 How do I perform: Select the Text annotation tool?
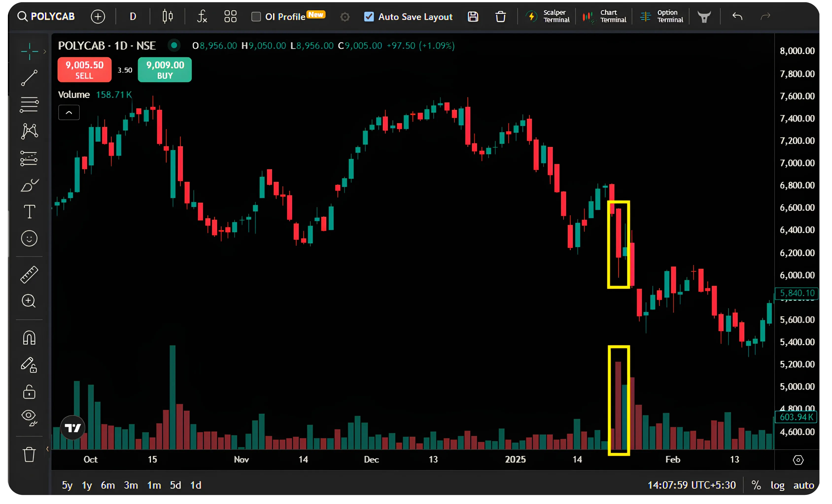point(29,211)
